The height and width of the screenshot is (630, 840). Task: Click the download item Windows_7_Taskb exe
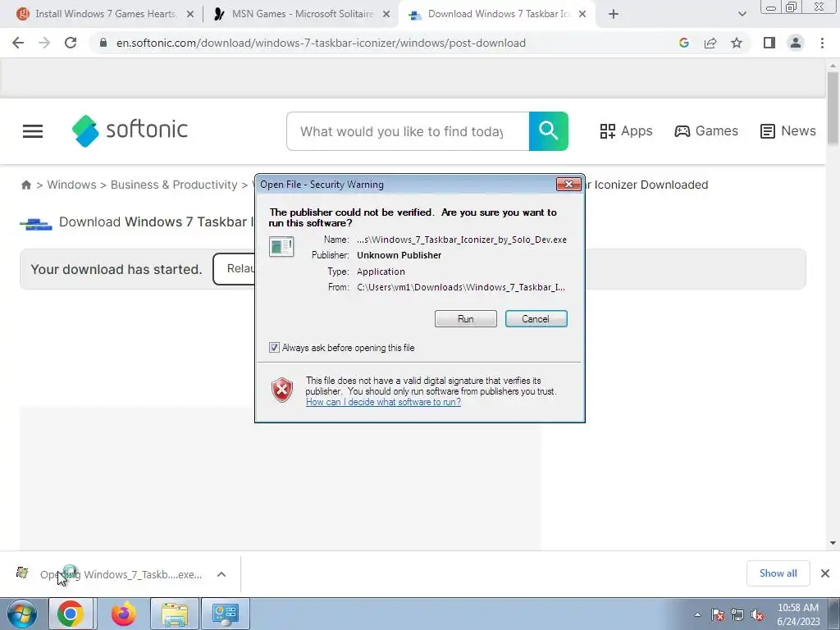pos(121,574)
